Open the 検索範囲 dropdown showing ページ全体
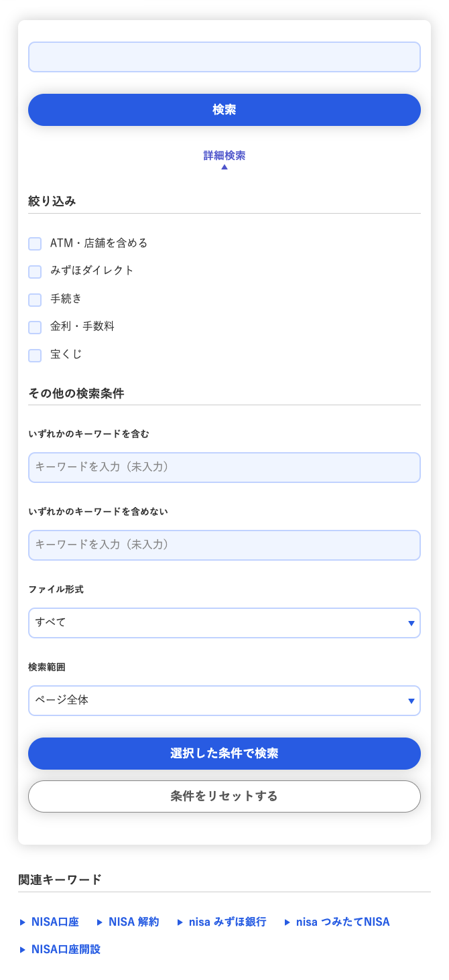 coord(224,700)
